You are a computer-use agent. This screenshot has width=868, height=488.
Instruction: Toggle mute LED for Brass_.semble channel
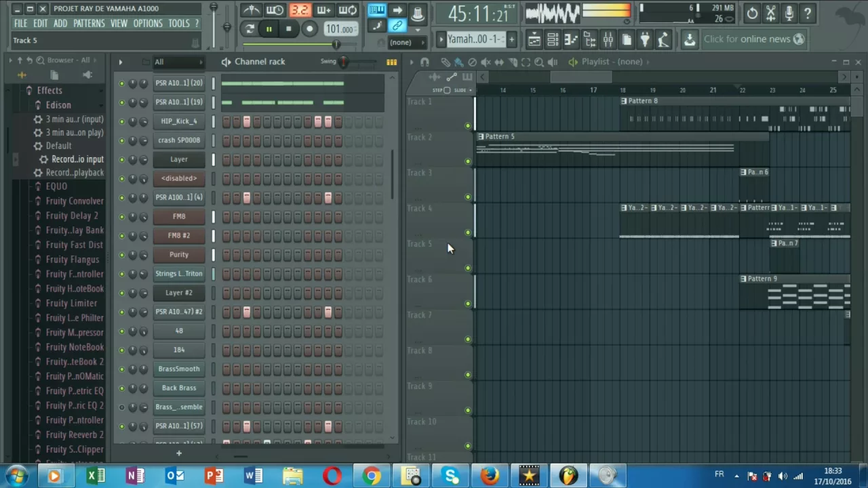click(x=122, y=407)
